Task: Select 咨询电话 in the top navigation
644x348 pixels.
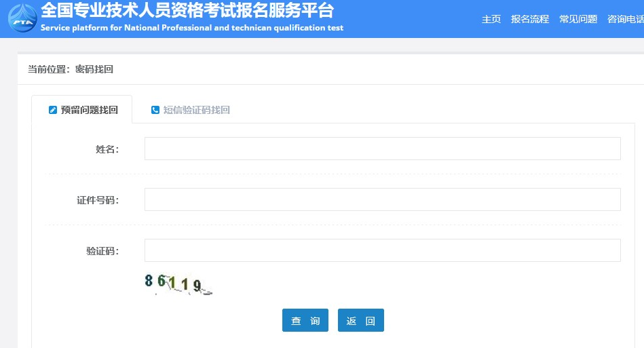Action: (625, 19)
